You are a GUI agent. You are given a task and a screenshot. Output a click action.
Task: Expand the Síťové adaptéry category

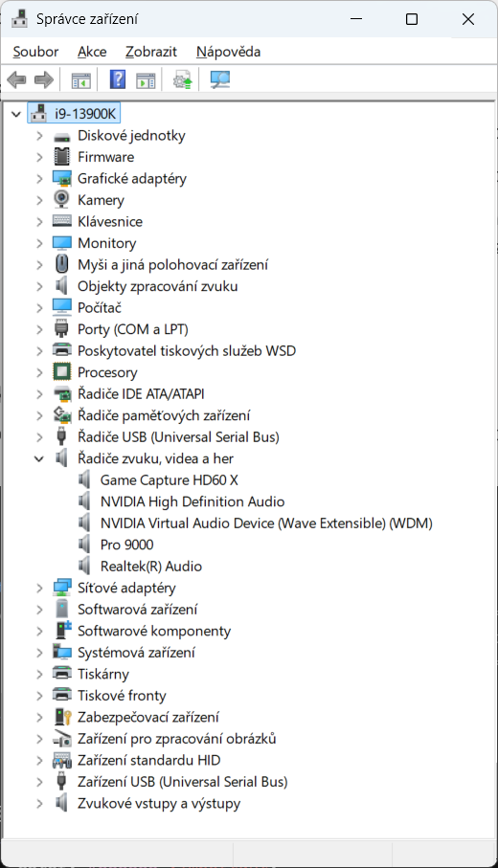click(39, 588)
